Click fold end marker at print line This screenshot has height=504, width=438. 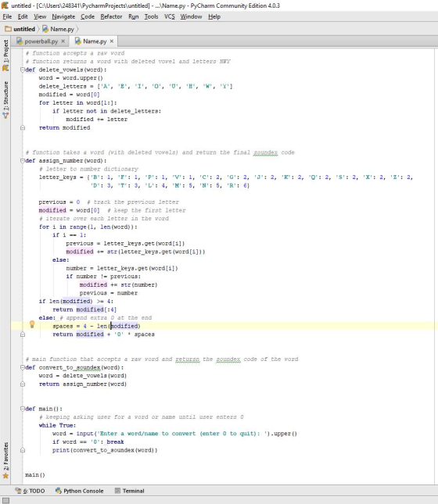(23, 450)
